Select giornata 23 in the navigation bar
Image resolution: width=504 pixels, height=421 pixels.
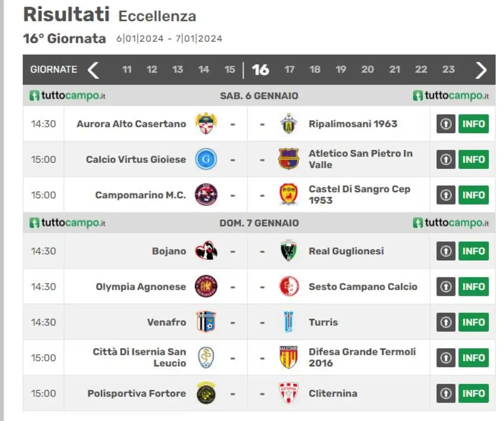coord(448,70)
